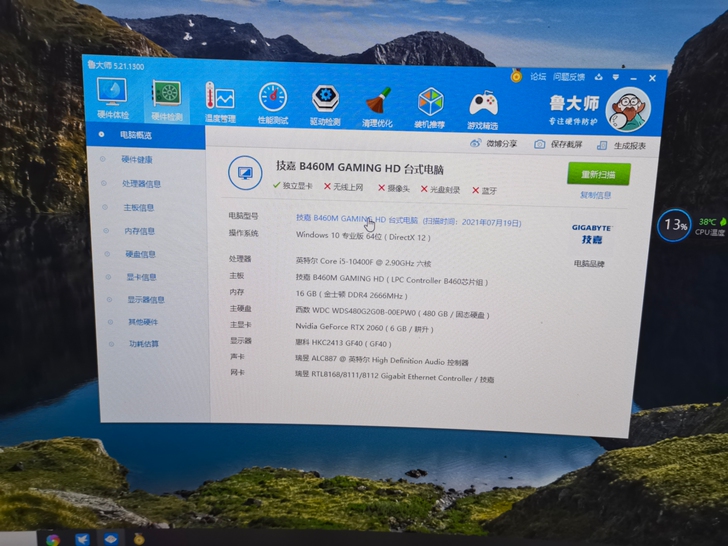Viewport: 728px width, 546px height.
Task: Select the 硬件检测 hardware detection tab
Action: coord(166,101)
